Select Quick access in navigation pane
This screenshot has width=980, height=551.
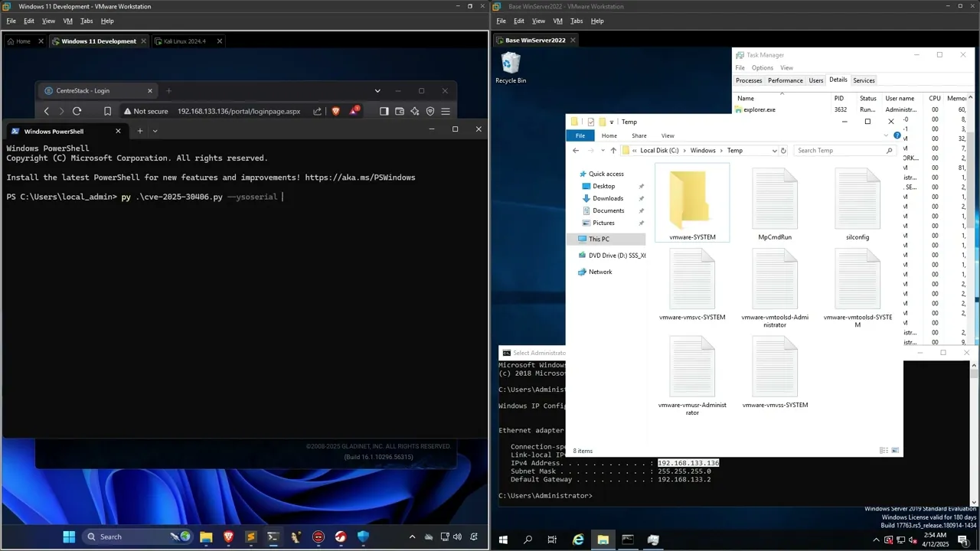(x=606, y=174)
